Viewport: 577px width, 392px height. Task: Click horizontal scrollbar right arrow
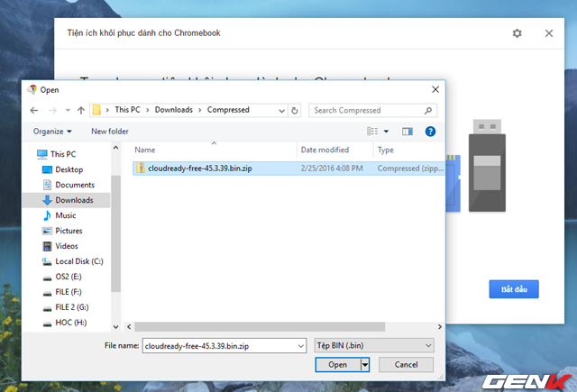(x=439, y=327)
